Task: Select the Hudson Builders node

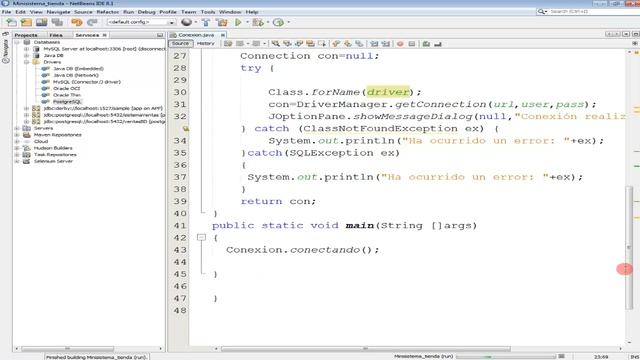Action: [x=53, y=148]
